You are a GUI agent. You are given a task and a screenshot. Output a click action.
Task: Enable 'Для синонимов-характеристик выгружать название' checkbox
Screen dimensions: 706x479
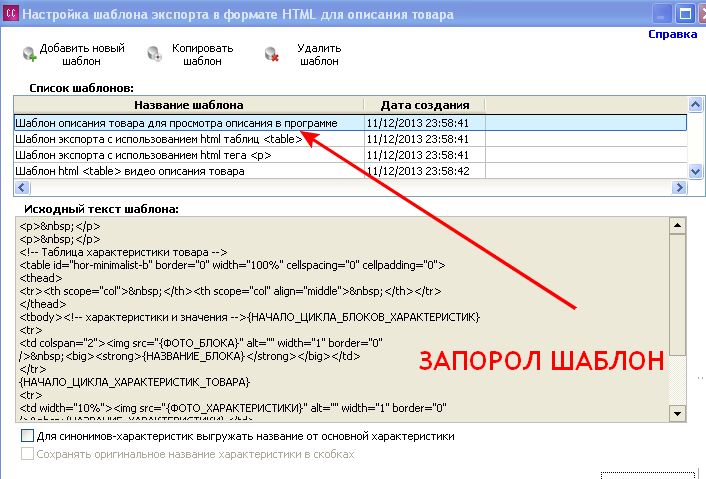click(27, 436)
